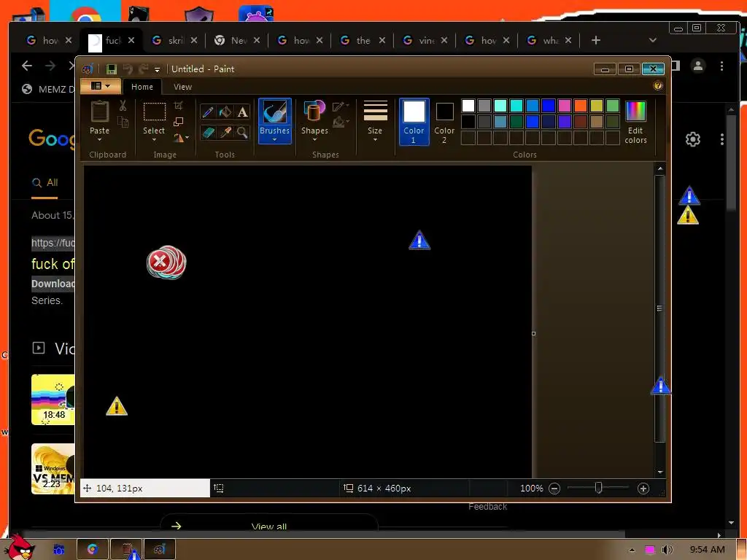Open the shape Outline dropdown
Viewport: 747px width, 560px height.
coord(341,106)
